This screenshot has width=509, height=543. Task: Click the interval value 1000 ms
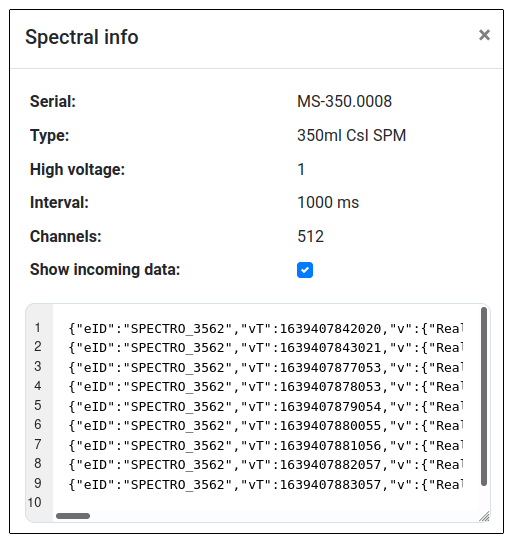click(328, 203)
